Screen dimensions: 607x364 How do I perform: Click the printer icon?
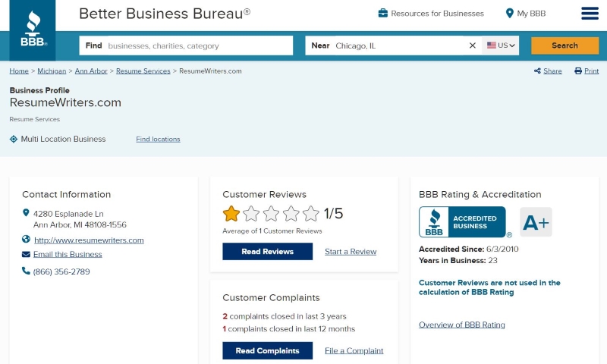[578, 71]
